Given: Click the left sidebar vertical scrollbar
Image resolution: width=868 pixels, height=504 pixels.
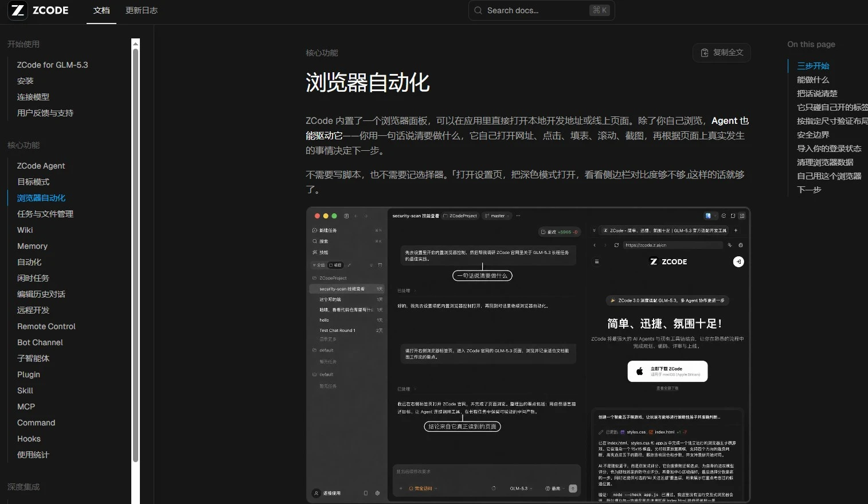Looking at the screenshot, I should (135, 255).
